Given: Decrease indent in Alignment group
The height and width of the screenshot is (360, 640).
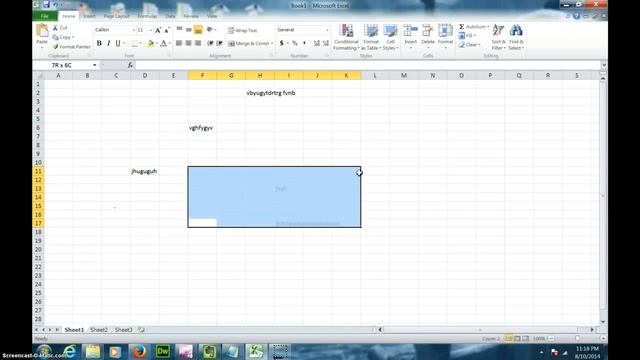Looking at the screenshot, I should click(210, 43).
